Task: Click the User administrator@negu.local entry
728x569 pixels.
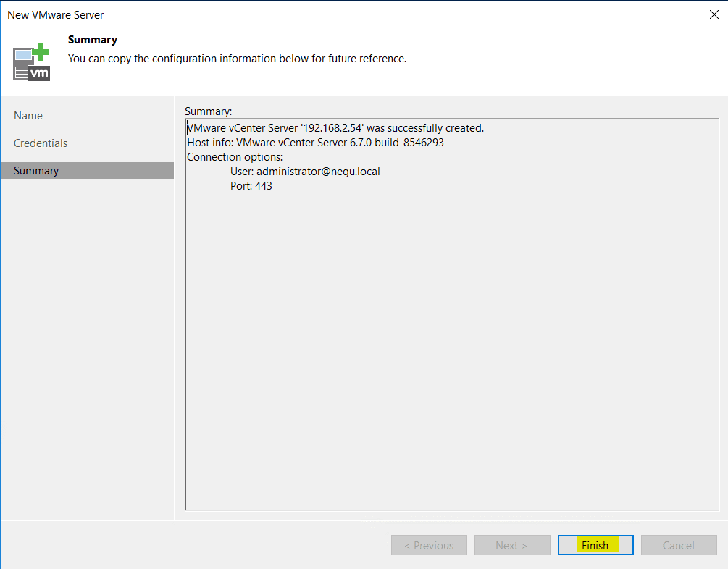Action: 305,171
